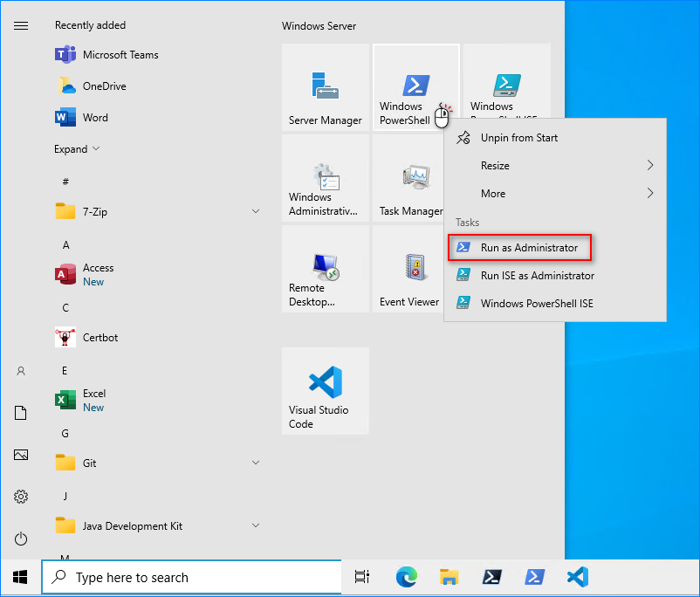Expand the Git folder
Viewport: 700px width, 597px height.
[x=256, y=463]
